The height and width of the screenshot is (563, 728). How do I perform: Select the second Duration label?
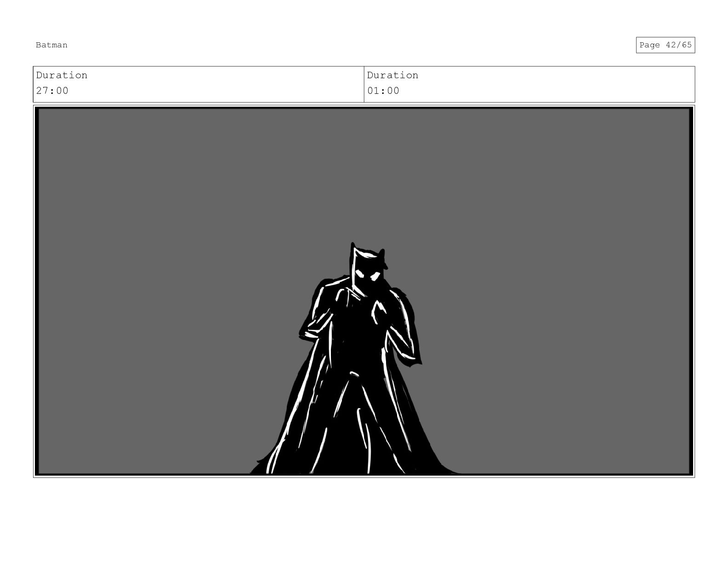(x=392, y=75)
